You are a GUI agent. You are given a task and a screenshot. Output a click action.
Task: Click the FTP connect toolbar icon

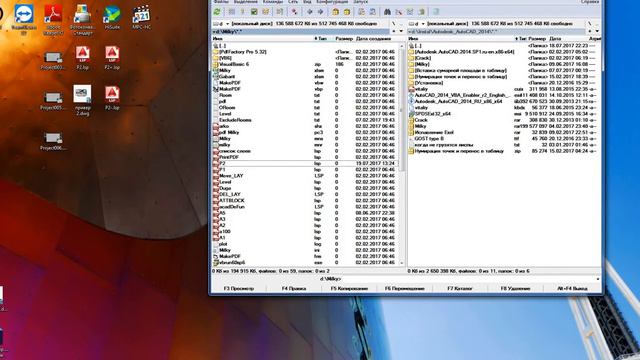point(361,12)
